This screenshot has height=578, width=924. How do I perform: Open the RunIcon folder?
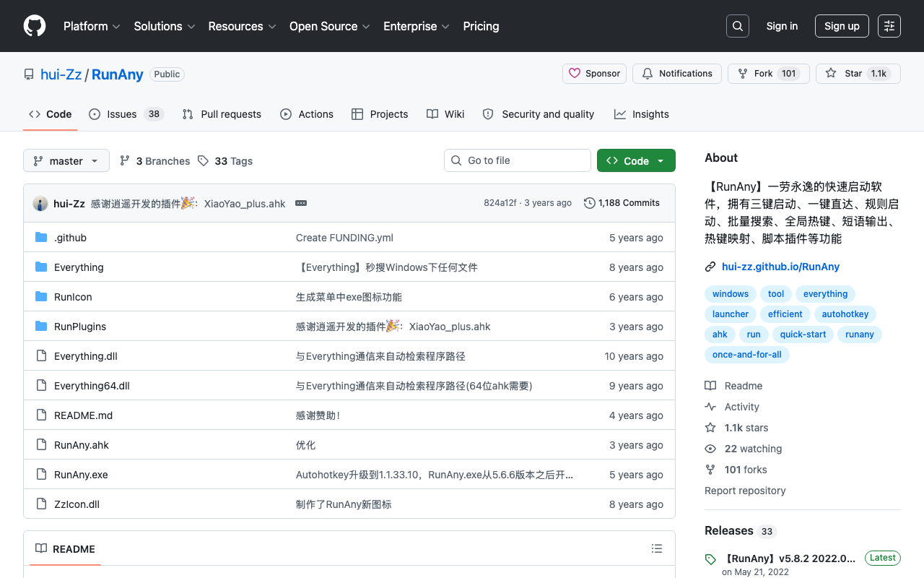click(x=73, y=297)
